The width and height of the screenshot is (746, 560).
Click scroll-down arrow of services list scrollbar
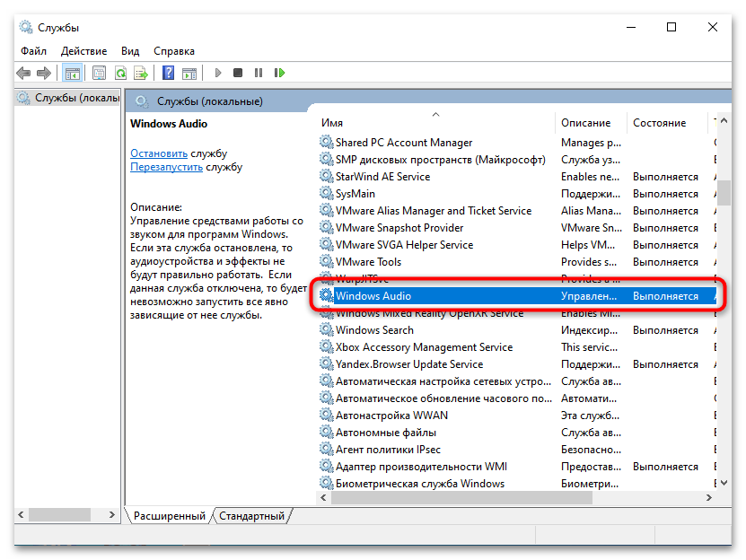click(724, 483)
